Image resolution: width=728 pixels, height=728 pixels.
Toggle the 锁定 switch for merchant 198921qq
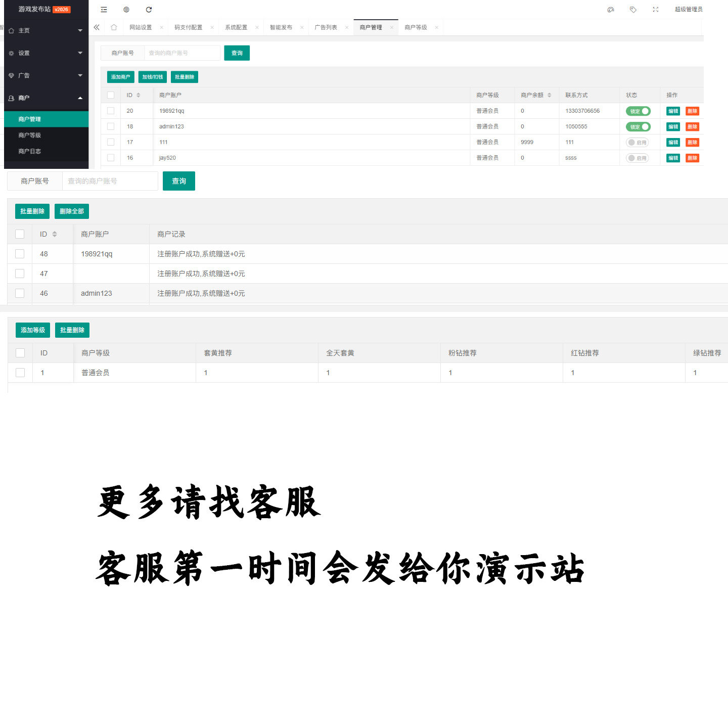(638, 111)
